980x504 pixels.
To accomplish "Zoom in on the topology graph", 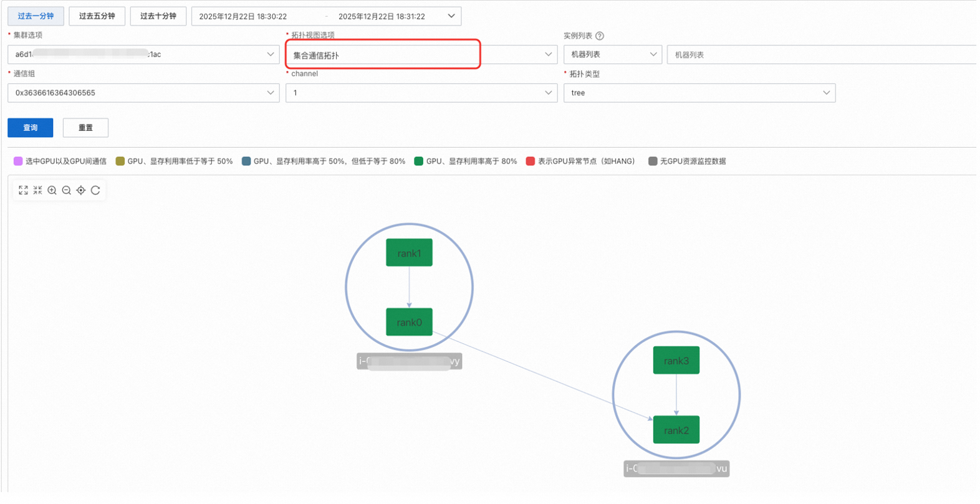I will [x=52, y=190].
